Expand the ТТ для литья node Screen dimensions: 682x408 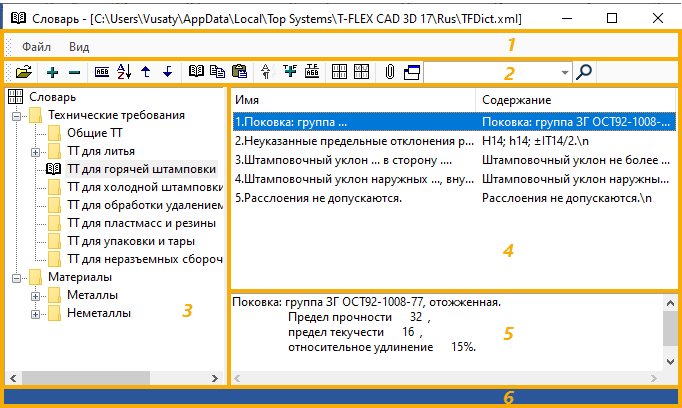pyautogui.click(x=36, y=152)
